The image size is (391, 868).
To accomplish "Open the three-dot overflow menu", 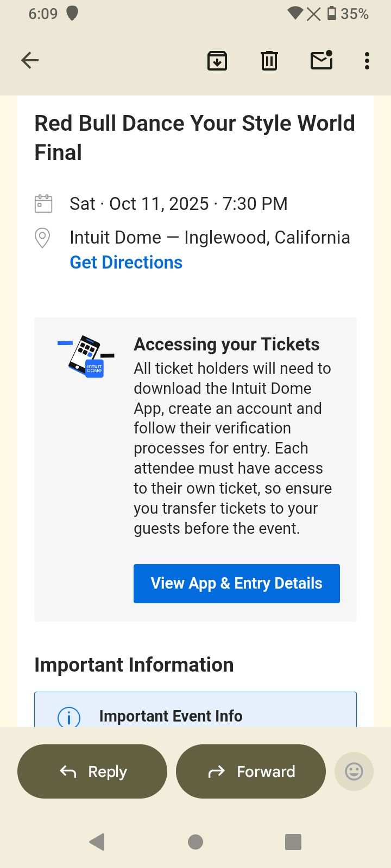I will pos(367,61).
